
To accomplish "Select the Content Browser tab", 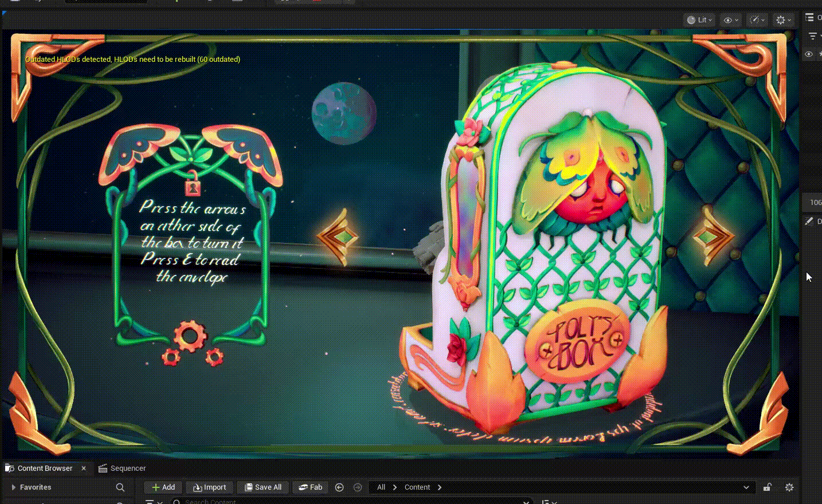I will 45,468.
